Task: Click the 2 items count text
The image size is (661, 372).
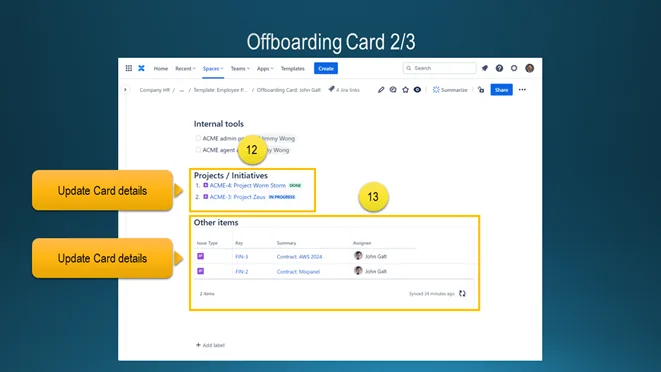Action: (x=207, y=294)
